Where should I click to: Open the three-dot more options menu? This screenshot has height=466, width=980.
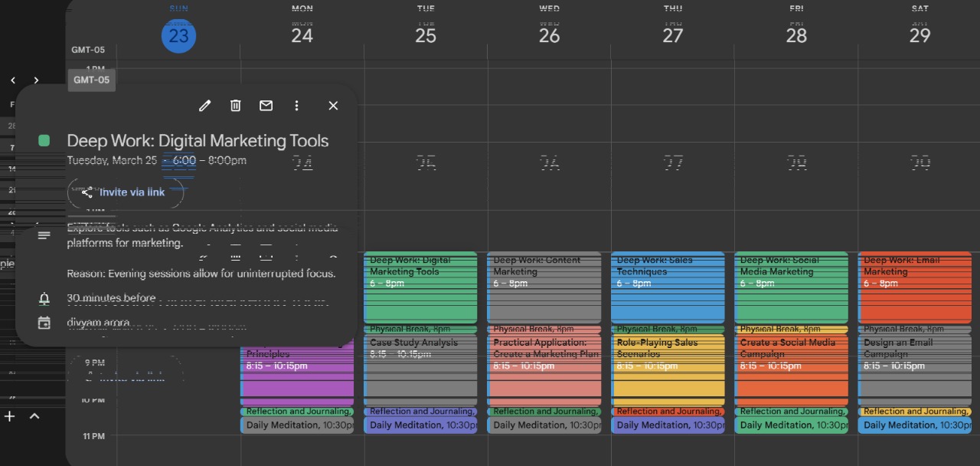click(x=296, y=106)
